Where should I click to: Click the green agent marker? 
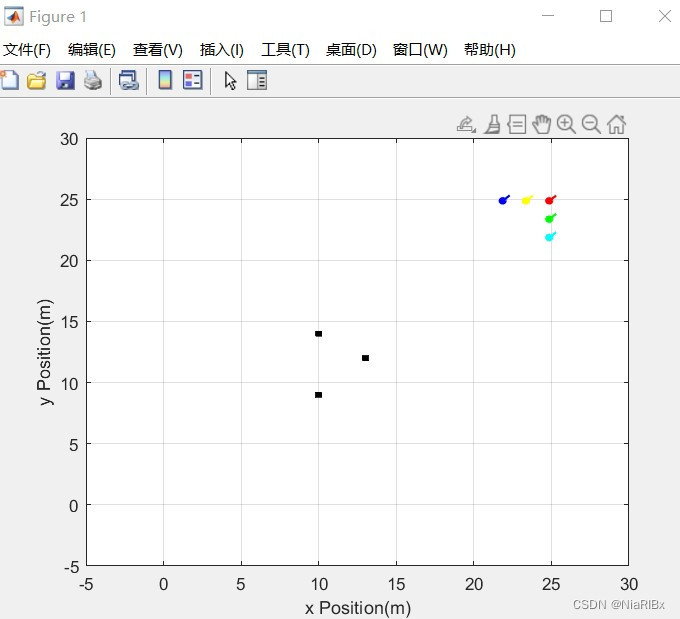point(549,219)
